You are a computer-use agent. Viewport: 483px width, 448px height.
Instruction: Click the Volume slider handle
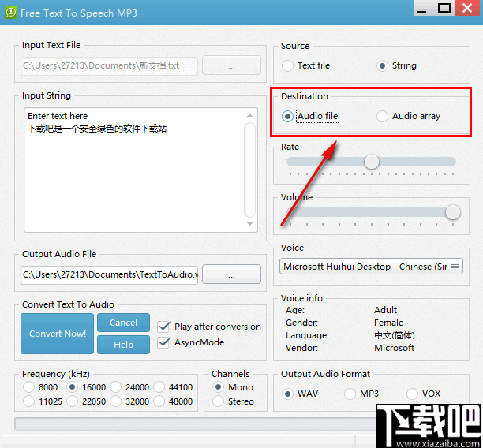[x=452, y=212]
